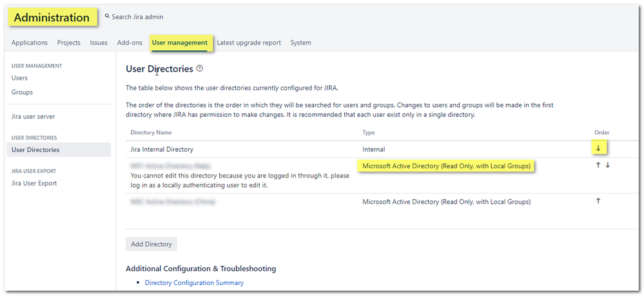The height and width of the screenshot is (296, 644).
Task: Switch to the System tab
Action: [300, 43]
